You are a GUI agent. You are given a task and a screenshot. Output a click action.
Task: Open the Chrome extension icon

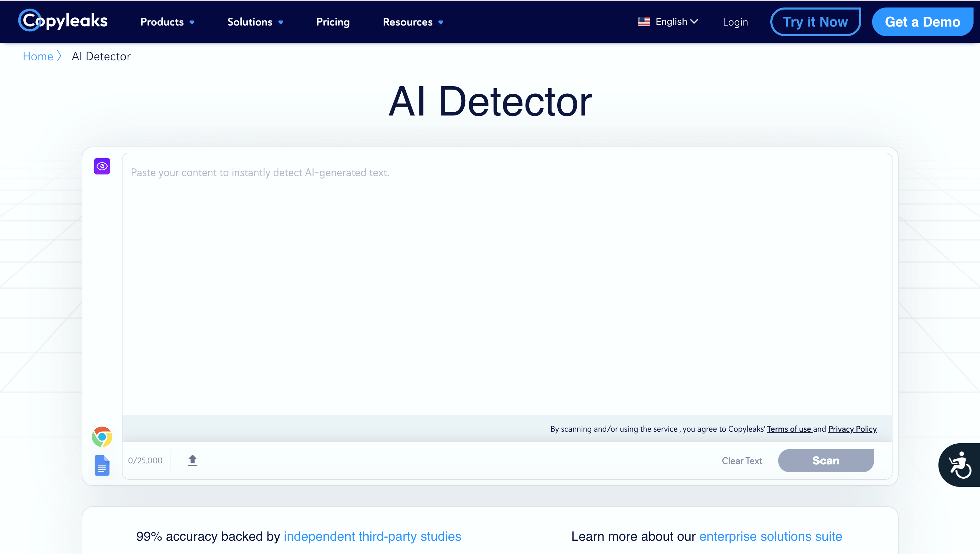coord(101,436)
